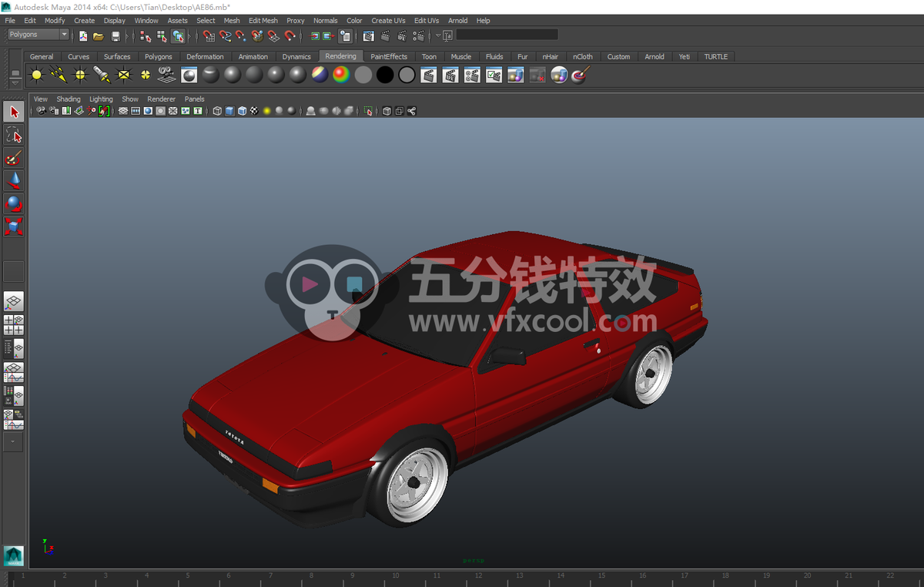Image resolution: width=924 pixels, height=587 pixels.
Task: Open the Create UVs menu
Action: (388, 21)
